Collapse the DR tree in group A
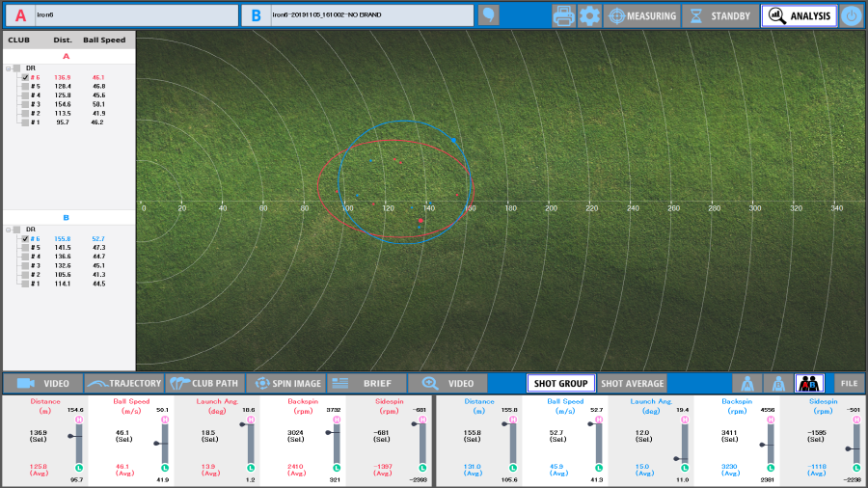This screenshot has width=868, height=488. tap(8, 68)
